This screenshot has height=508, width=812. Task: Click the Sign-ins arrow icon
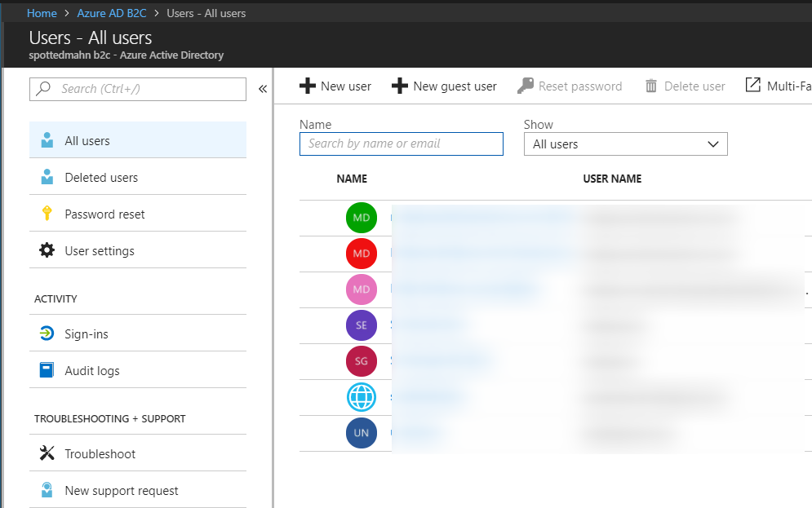pos(47,334)
